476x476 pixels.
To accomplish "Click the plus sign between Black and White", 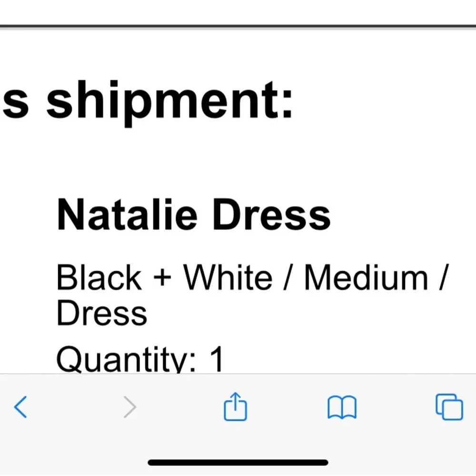I will tap(162, 278).
